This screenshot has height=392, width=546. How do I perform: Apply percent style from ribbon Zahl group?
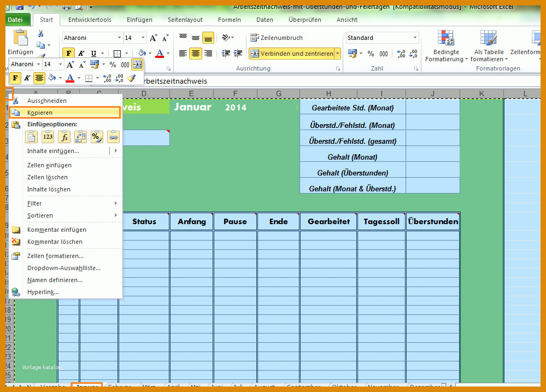pyautogui.click(x=371, y=54)
